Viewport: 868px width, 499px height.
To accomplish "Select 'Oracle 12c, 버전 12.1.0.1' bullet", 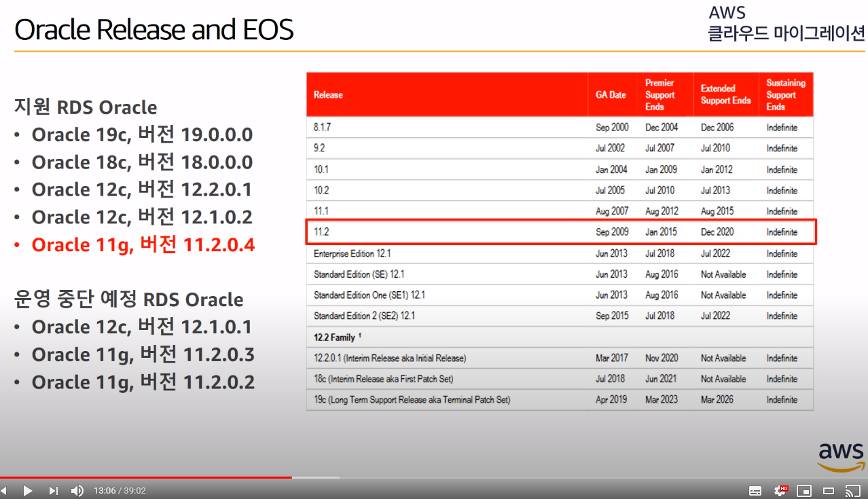I will pyautogui.click(x=141, y=327).
